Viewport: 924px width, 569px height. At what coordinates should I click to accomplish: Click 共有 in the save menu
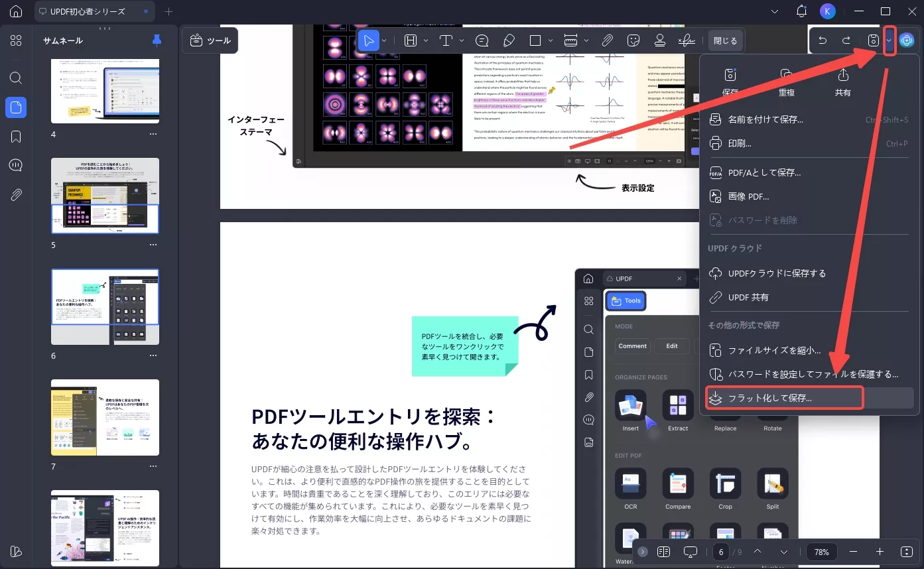tap(843, 82)
